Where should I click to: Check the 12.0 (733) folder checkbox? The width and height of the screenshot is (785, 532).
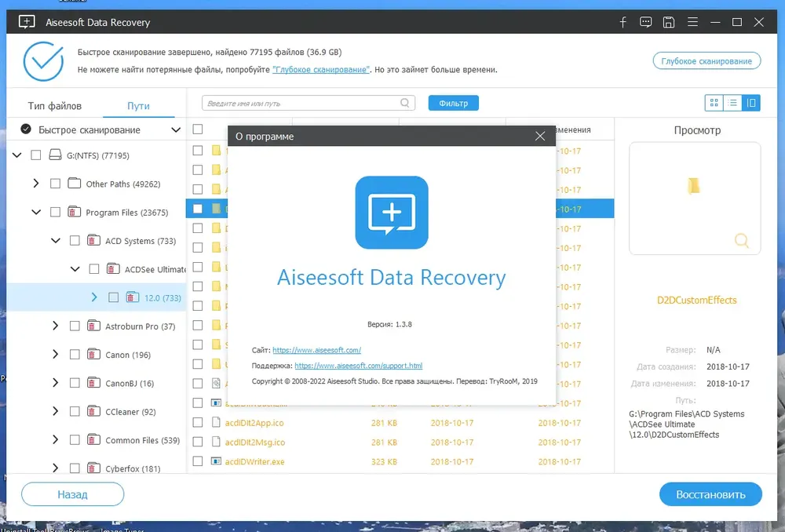tap(114, 298)
